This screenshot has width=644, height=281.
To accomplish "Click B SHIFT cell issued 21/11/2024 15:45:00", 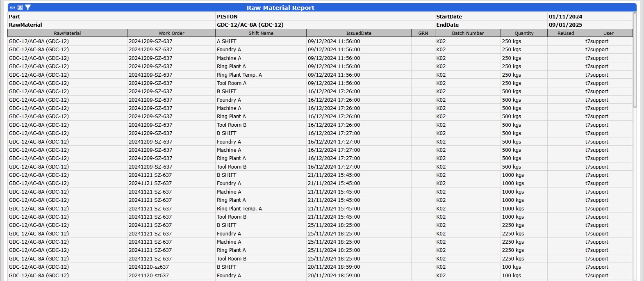I will click(260, 175).
